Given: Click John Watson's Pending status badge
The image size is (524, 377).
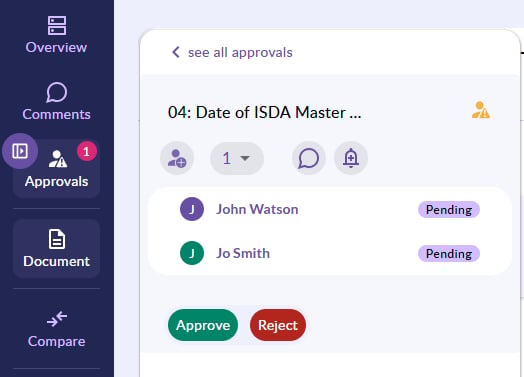Looking at the screenshot, I should click(449, 210).
